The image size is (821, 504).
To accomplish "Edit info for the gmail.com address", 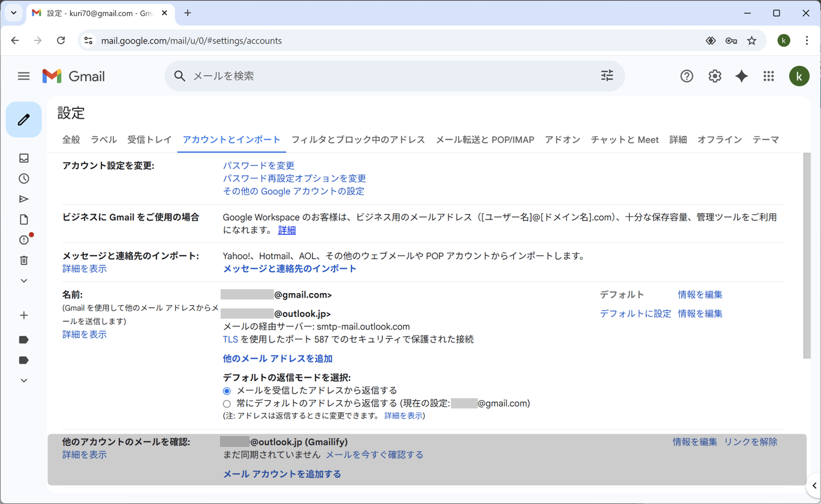I will 700,294.
